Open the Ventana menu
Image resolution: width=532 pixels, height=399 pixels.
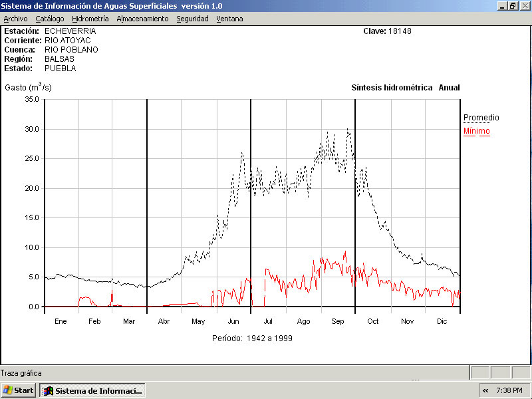pos(229,19)
